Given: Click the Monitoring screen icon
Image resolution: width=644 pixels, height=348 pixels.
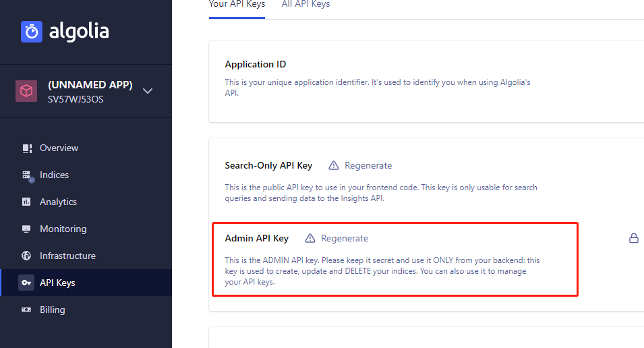Looking at the screenshot, I should click(27, 229).
